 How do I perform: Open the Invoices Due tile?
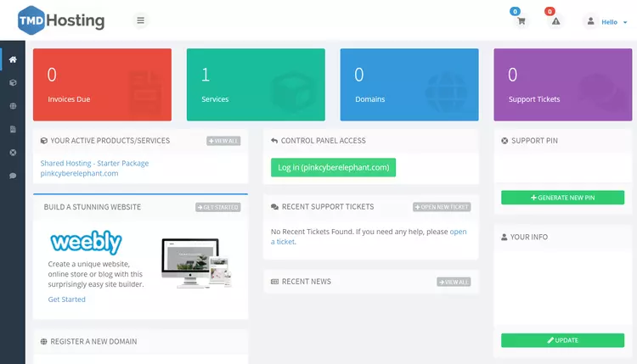point(103,85)
